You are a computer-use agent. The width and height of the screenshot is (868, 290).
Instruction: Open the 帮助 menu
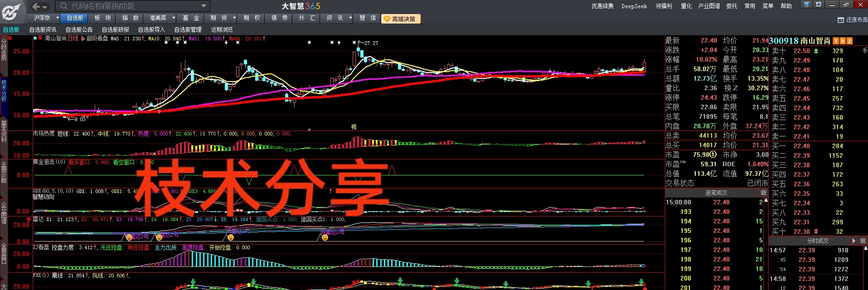point(786,6)
